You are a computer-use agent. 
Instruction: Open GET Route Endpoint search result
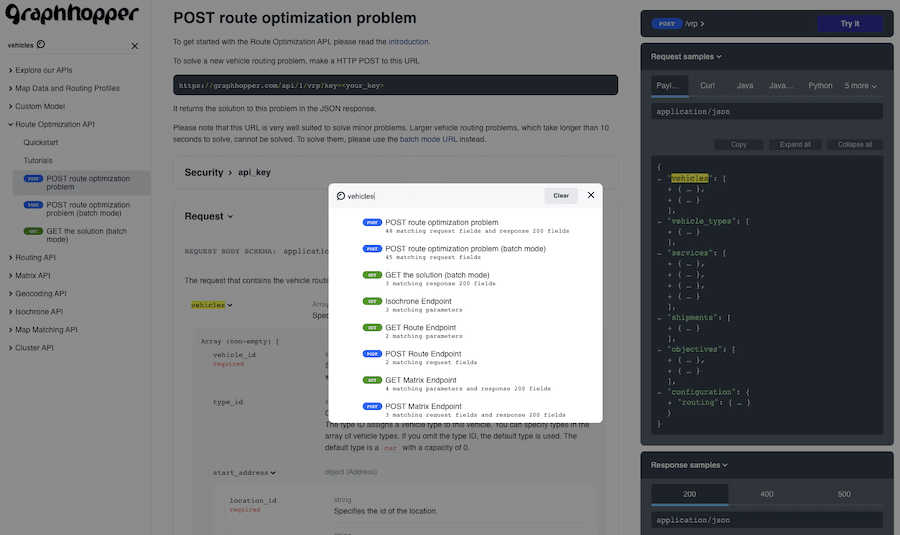[420, 327]
